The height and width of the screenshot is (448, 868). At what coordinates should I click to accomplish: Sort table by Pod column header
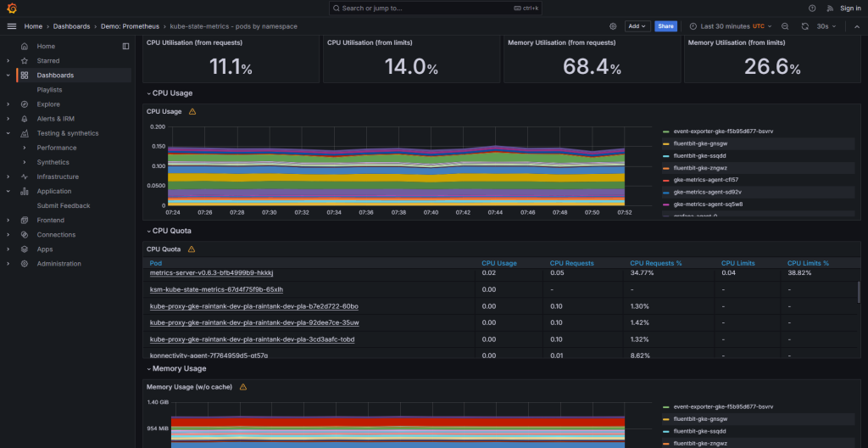pos(156,263)
